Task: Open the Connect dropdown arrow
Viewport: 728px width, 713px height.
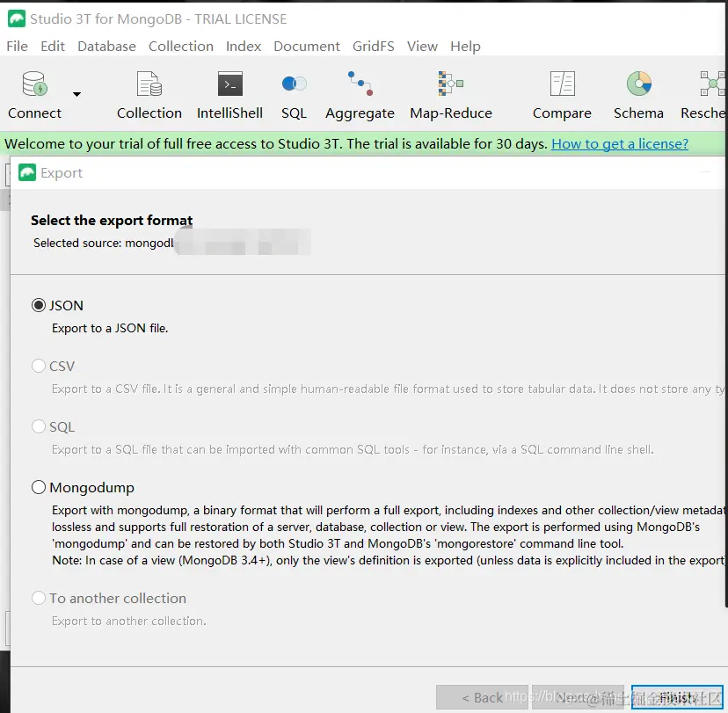Action: tap(77, 94)
